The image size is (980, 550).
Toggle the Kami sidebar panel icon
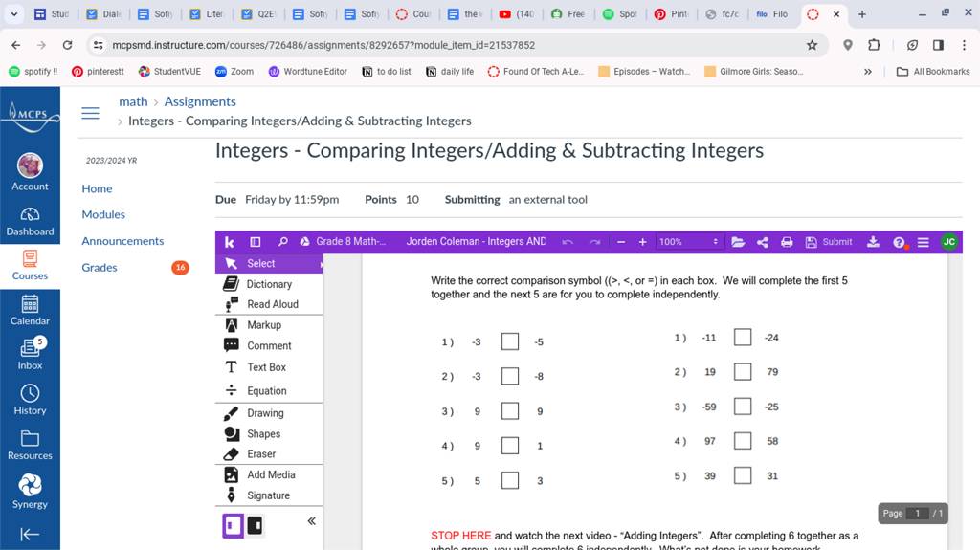pos(255,242)
